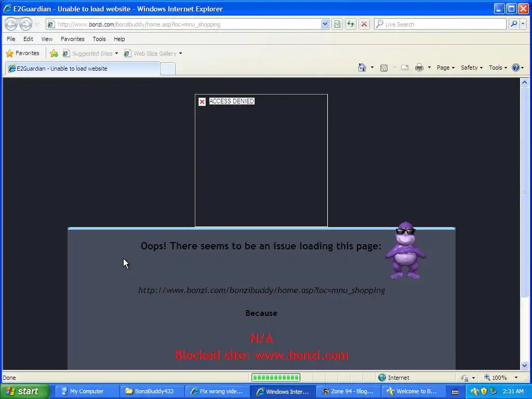Click the system clock showing 2:31 AM

tap(513, 391)
